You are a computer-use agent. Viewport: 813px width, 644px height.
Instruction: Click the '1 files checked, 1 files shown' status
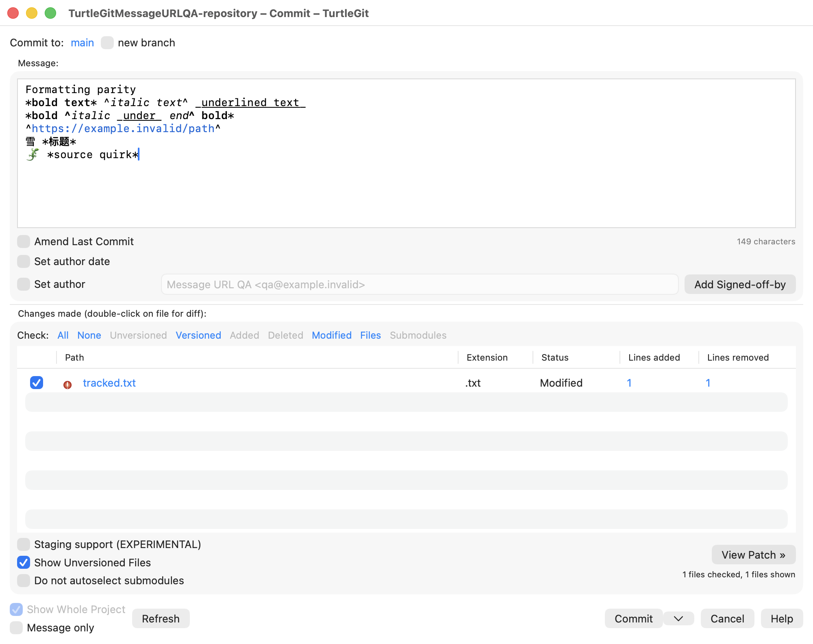pyautogui.click(x=739, y=574)
